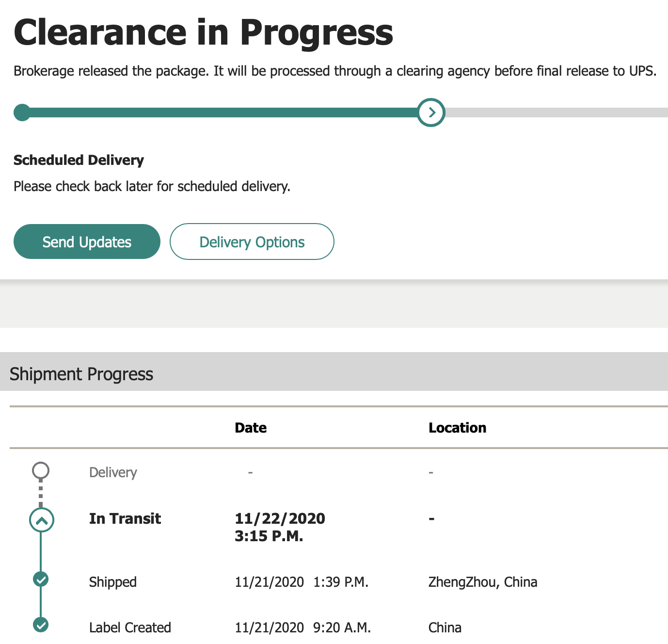Select the Label Created row label

point(130,628)
